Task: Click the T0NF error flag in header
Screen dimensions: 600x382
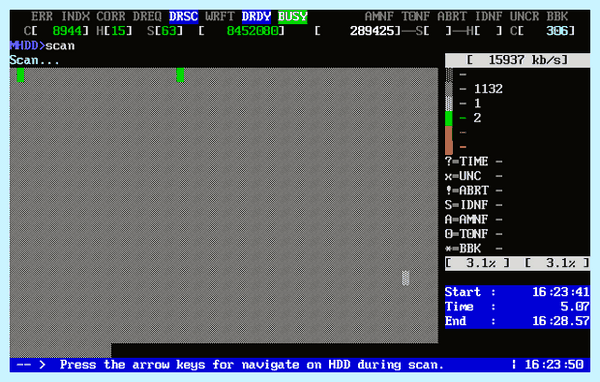Action: pos(416,16)
